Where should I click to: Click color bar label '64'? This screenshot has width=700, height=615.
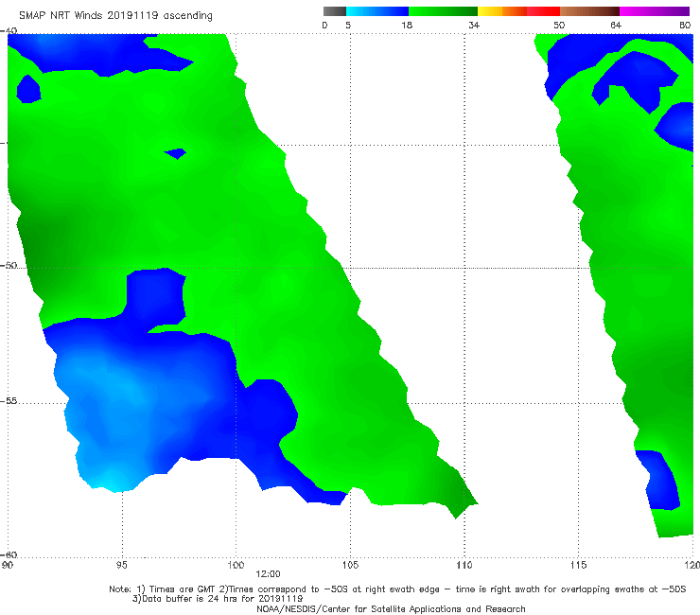[616, 26]
